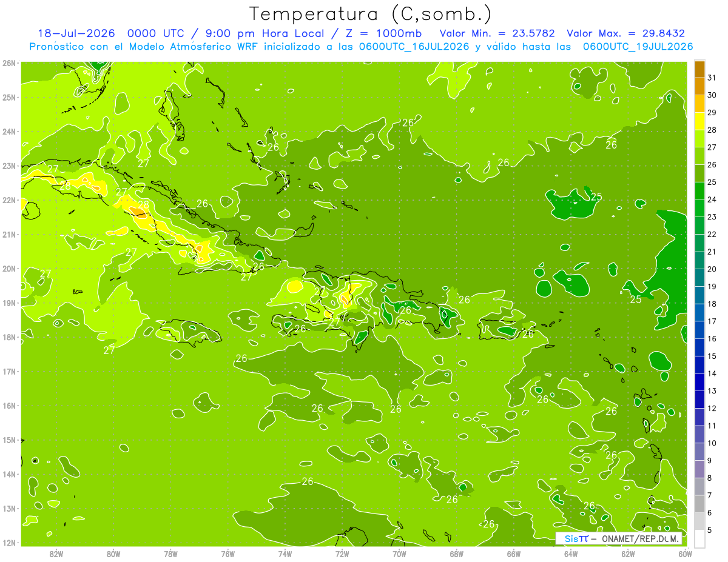Screen dimensions: 728x562
Task: Click the color scale label "15"
Action: [712, 356]
